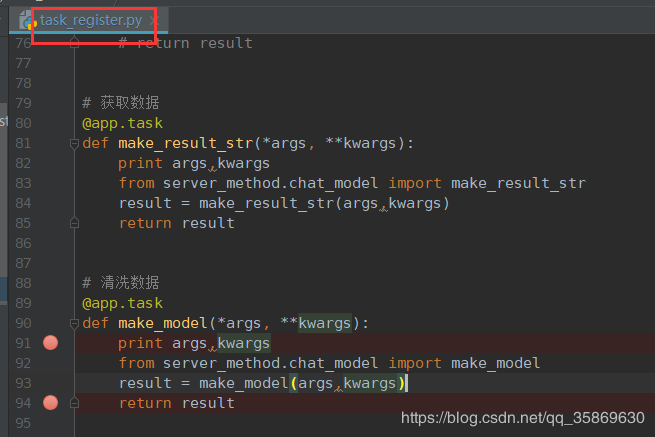This screenshot has height=437, width=655.
Task: Collapse the make_model function at line 90
Action: [74, 324]
